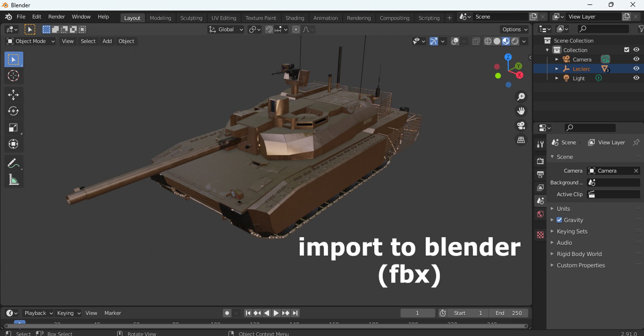Click the zoom magnifier viewport gizmo
This screenshot has width=644, height=336.
pos(521,97)
